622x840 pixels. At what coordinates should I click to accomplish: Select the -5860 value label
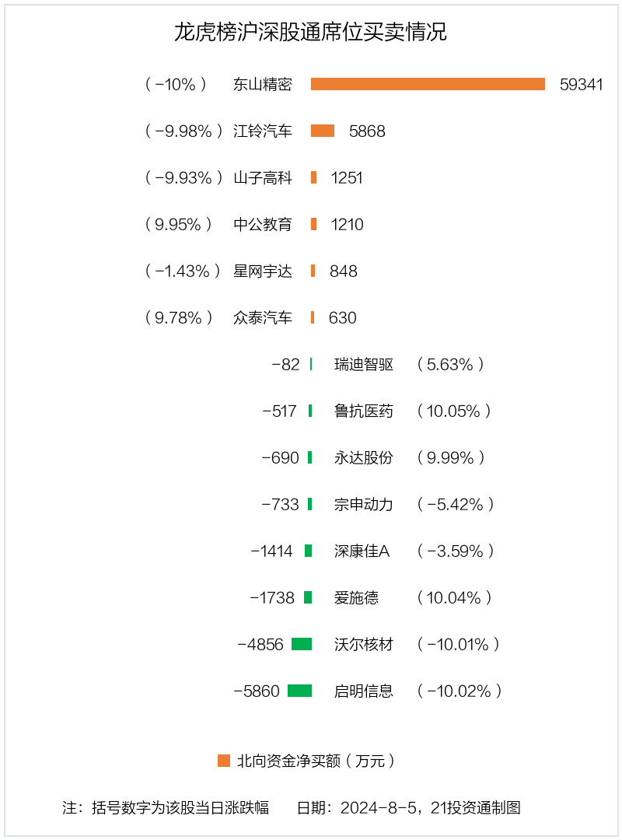257,691
